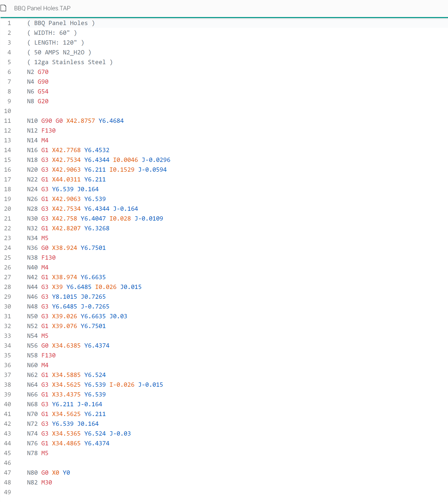The height and width of the screenshot is (502, 448).
Task: Click M5 on line N54
Action: (x=45, y=336)
